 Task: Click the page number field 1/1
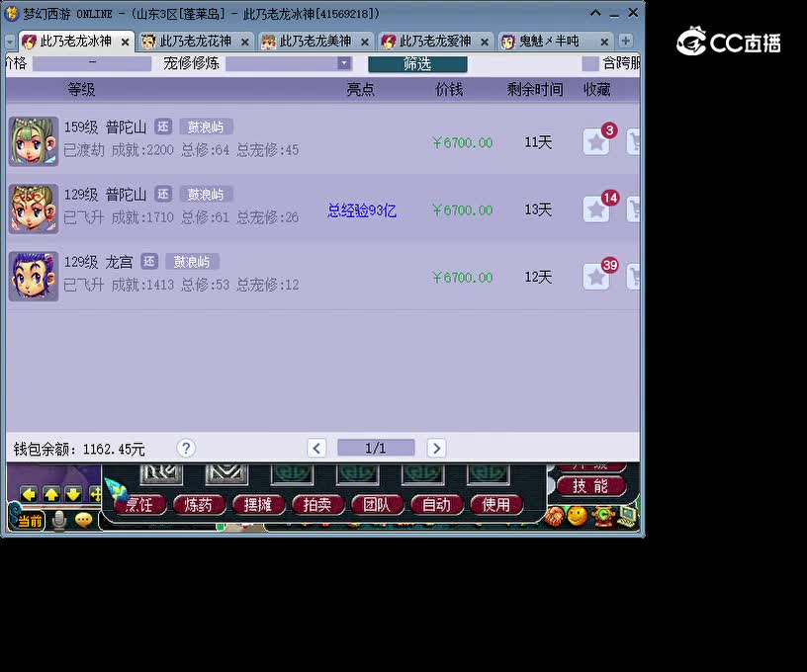tap(376, 448)
